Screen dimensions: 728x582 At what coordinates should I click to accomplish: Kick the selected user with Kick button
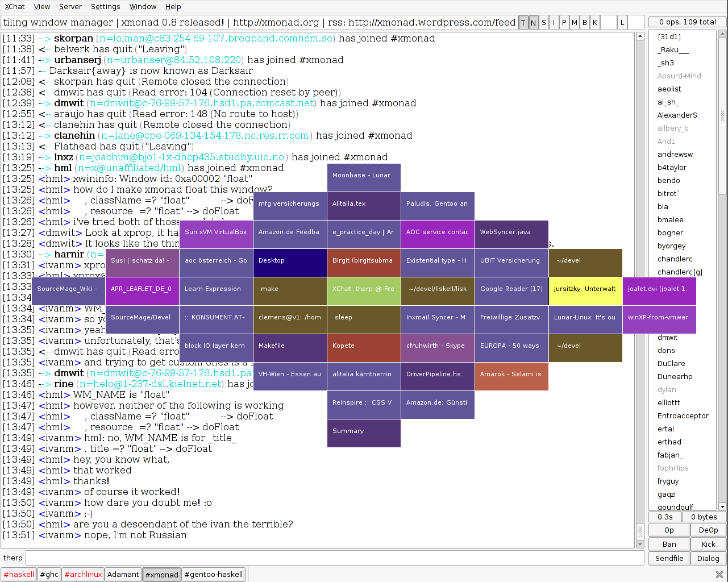pos(708,544)
